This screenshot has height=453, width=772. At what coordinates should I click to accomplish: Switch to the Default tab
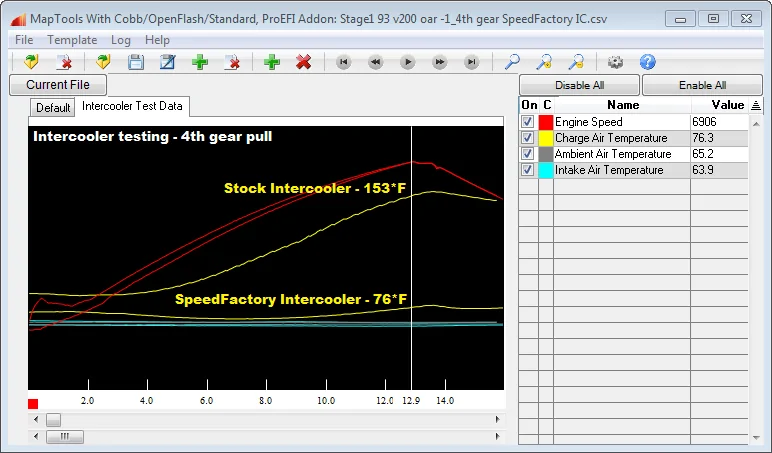point(53,107)
